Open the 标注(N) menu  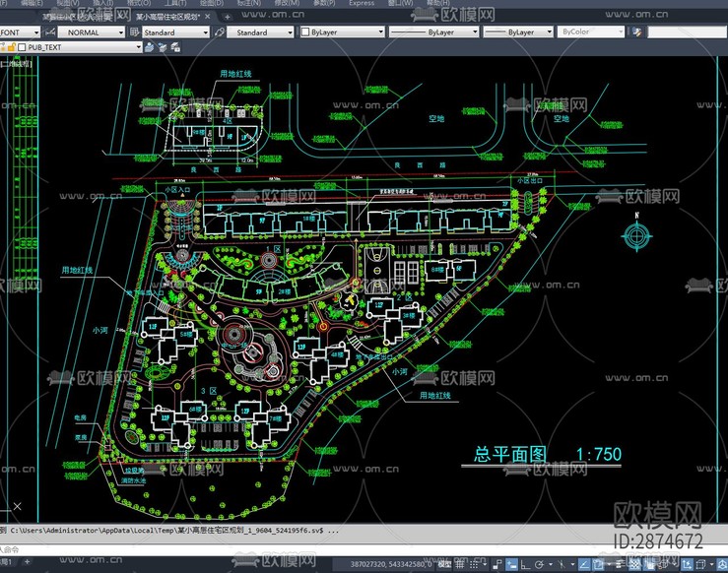click(249, 3)
